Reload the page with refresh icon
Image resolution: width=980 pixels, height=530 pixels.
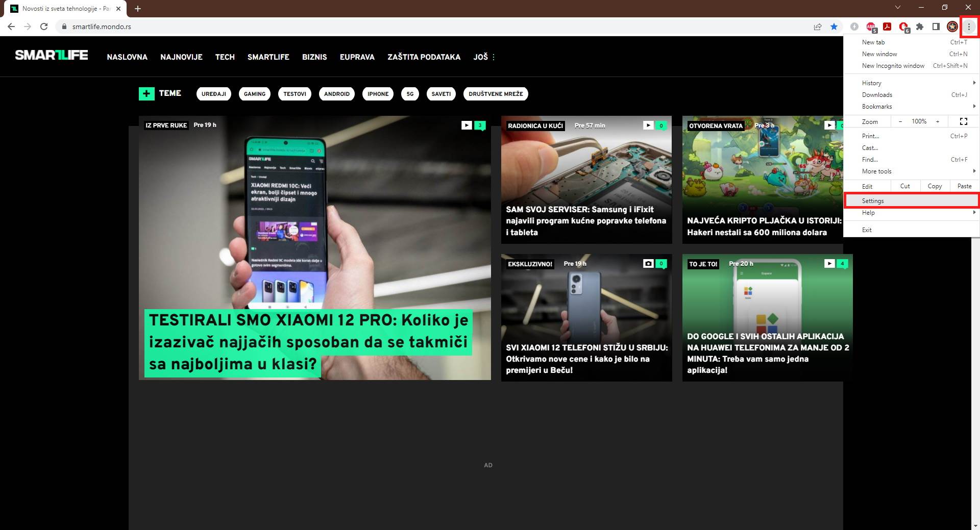tap(44, 27)
